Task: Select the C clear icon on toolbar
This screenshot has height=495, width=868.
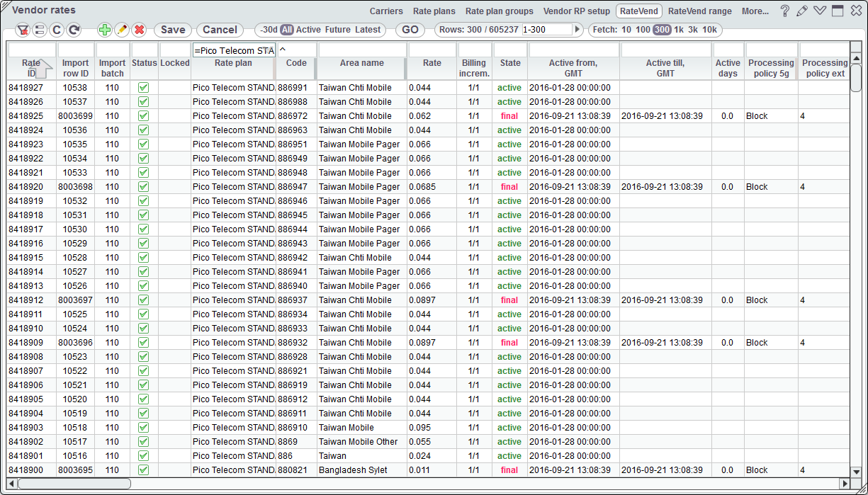Action: (x=56, y=30)
